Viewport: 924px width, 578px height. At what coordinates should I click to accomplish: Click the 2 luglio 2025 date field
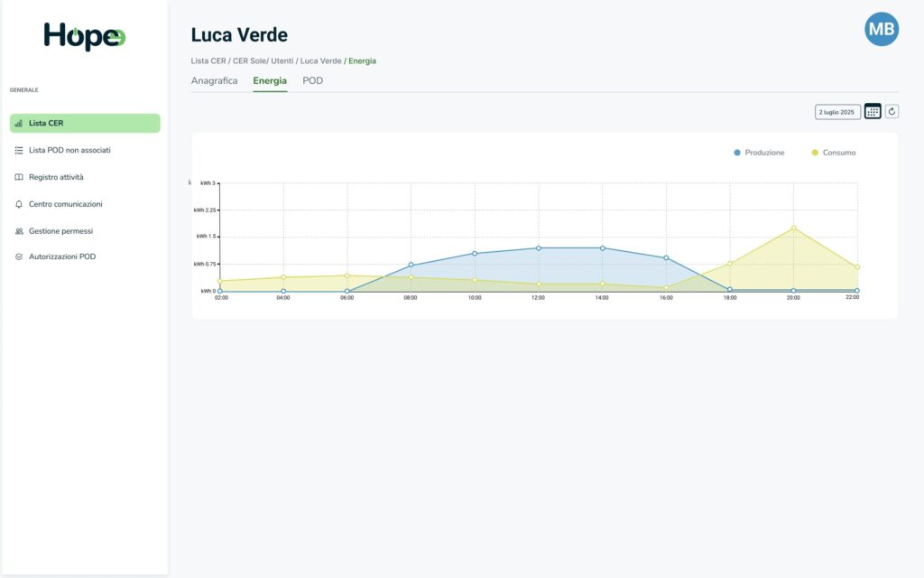tap(836, 112)
